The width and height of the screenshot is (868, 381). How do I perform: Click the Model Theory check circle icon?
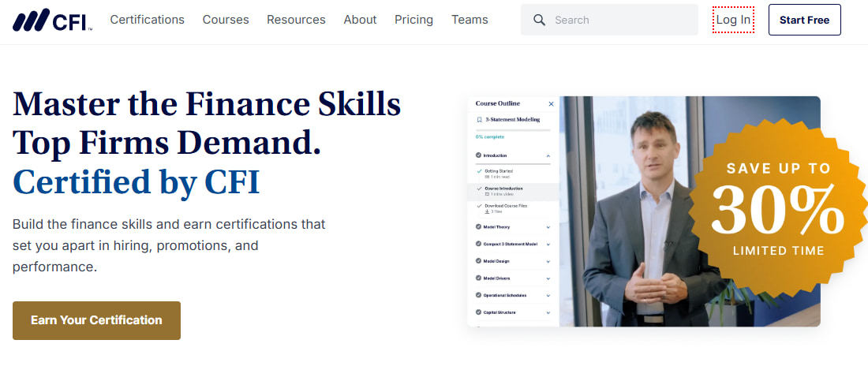479,226
